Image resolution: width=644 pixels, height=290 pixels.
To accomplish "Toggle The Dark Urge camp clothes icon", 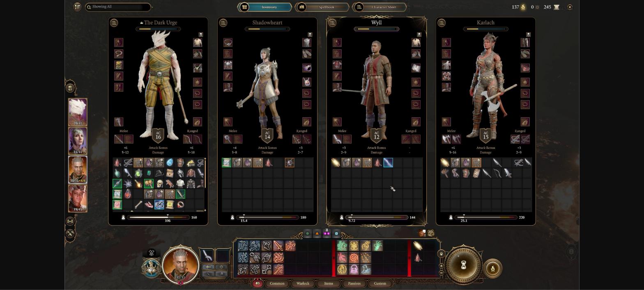I will coord(201,35).
